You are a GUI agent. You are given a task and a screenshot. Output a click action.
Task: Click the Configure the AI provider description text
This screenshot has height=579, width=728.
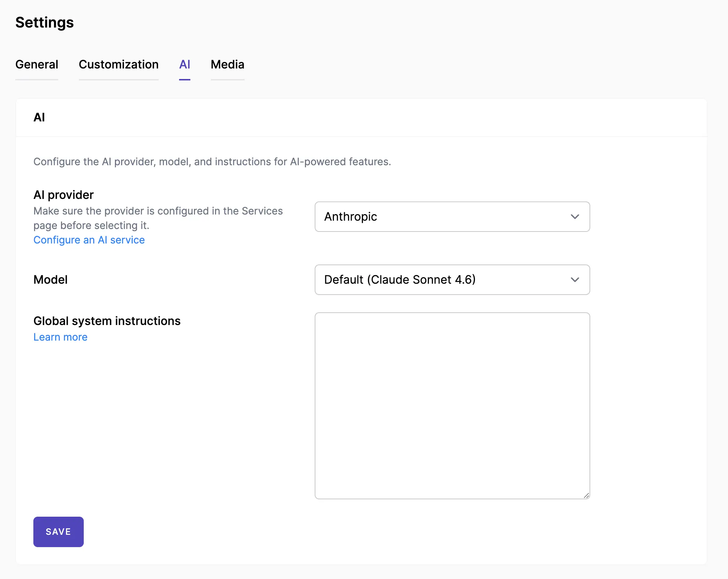pos(212,162)
